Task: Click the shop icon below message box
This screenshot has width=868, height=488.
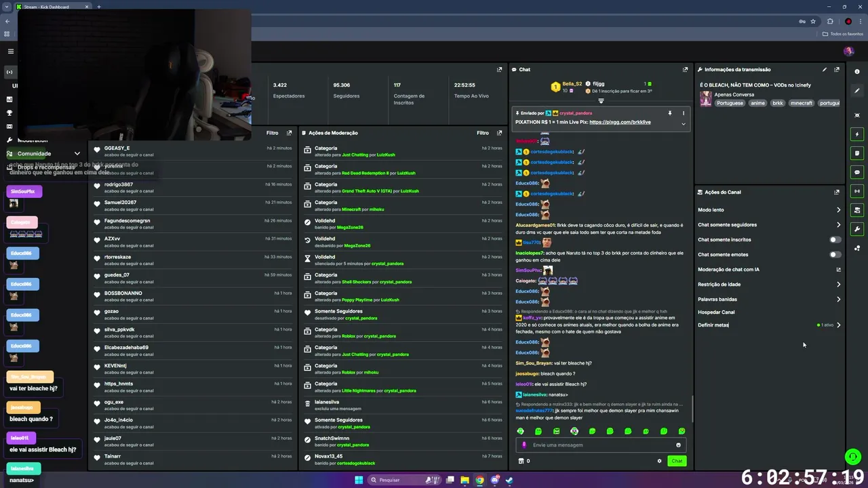Action: point(521,461)
